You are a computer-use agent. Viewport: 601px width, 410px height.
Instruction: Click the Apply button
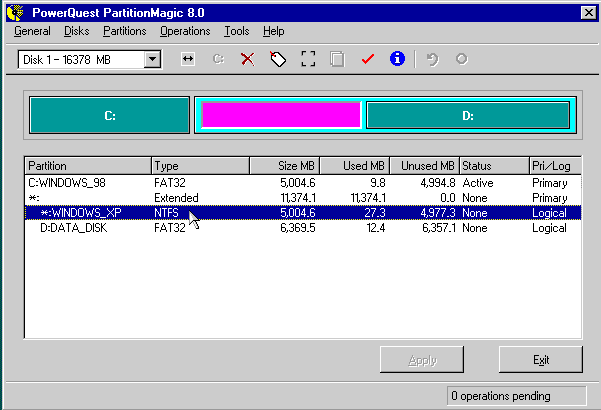pos(422,360)
